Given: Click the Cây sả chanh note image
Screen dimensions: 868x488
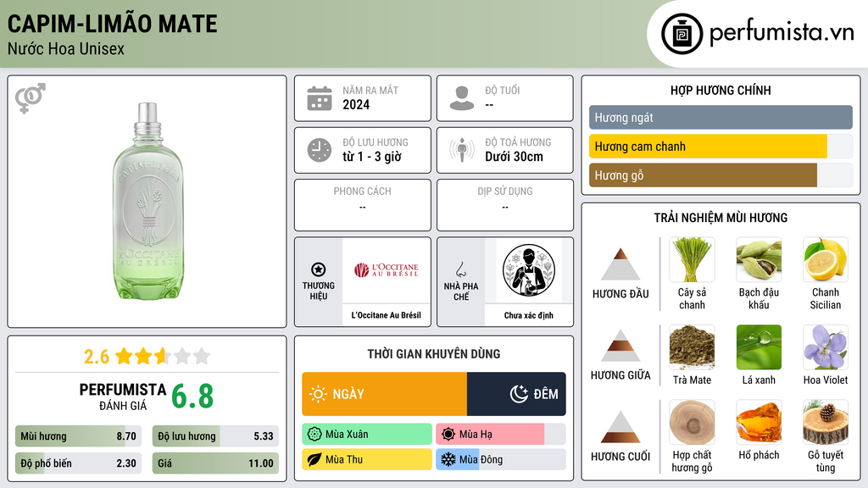Looking at the screenshot, I should pyautogui.click(x=692, y=259).
